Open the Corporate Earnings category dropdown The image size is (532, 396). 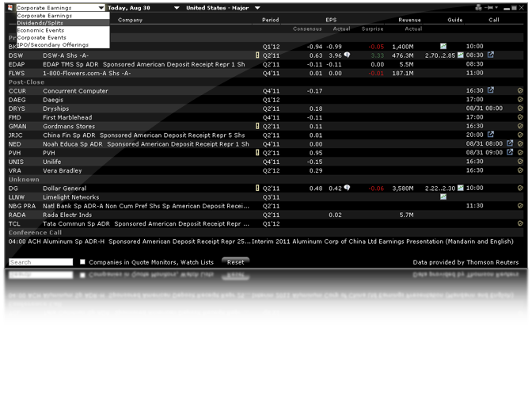point(60,7)
